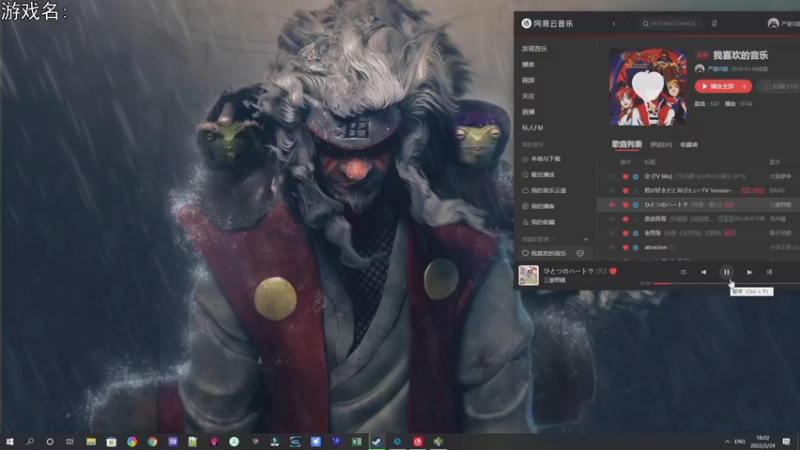This screenshot has height=450, width=800.
Task: Collapse the 创建的歌单 section
Action: pos(538,239)
